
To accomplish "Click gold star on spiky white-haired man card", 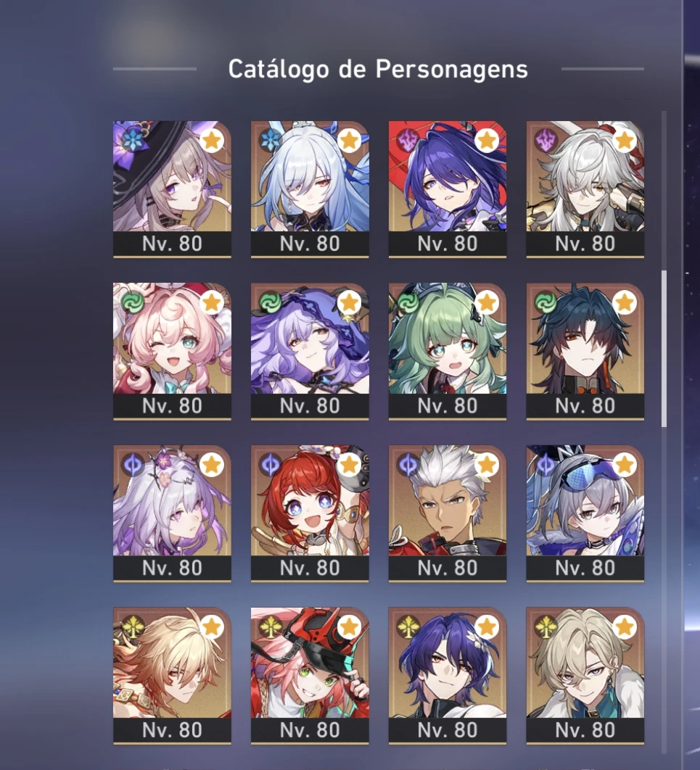I will (487, 465).
